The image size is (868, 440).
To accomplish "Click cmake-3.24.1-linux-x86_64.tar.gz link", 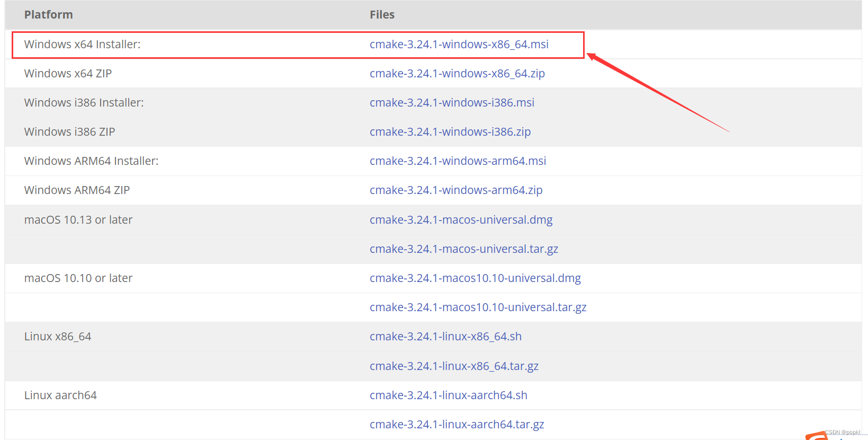I will coord(454,366).
